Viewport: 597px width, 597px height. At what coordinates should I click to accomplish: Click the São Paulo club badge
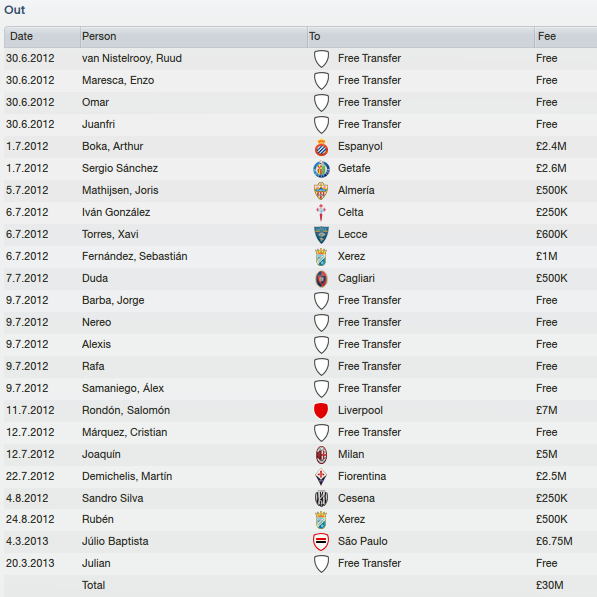point(321,542)
